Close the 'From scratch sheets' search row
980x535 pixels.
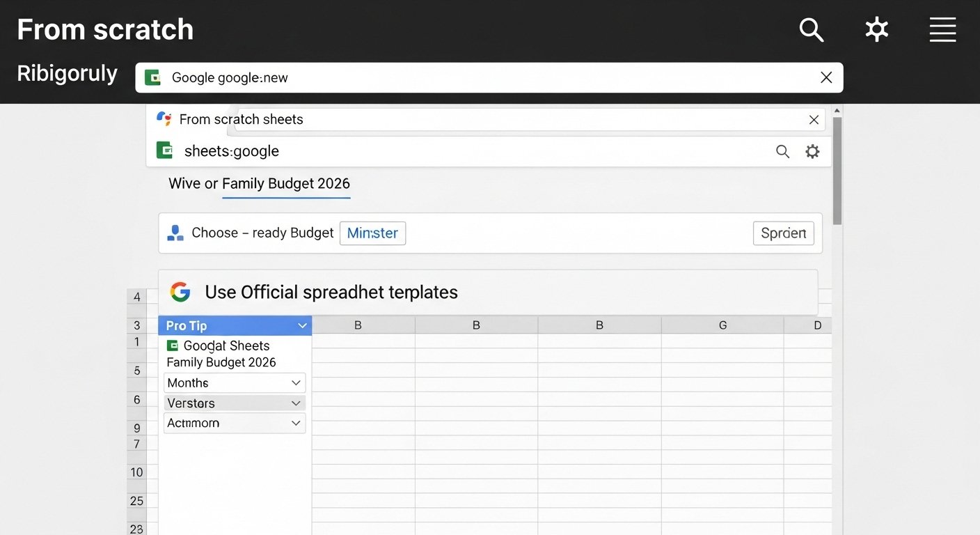[814, 120]
